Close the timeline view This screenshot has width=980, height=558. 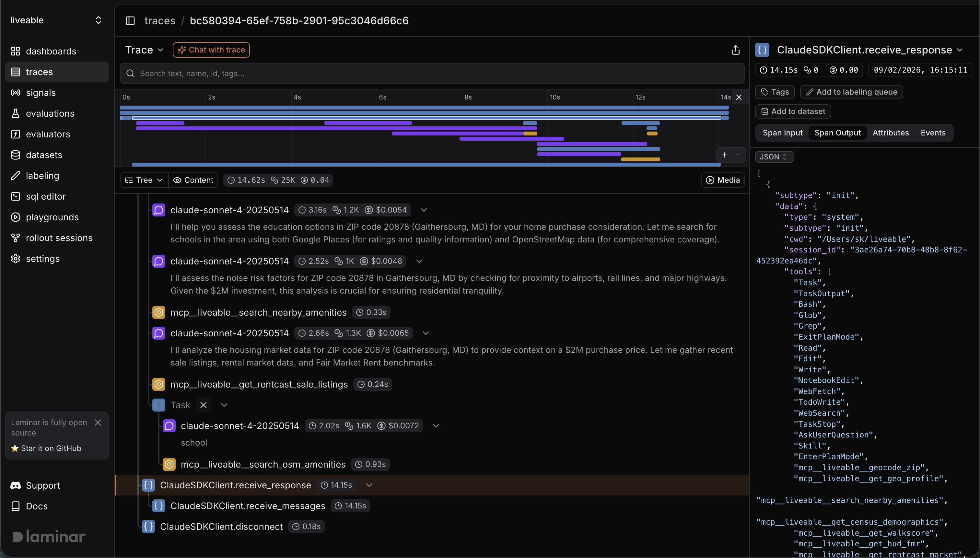click(739, 97)
